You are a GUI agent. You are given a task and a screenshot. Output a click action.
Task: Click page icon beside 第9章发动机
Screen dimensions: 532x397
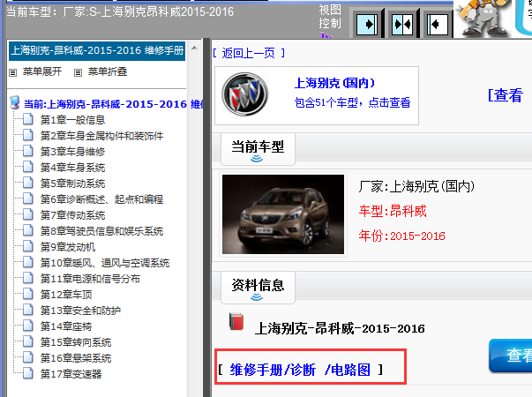pos(28,246)
